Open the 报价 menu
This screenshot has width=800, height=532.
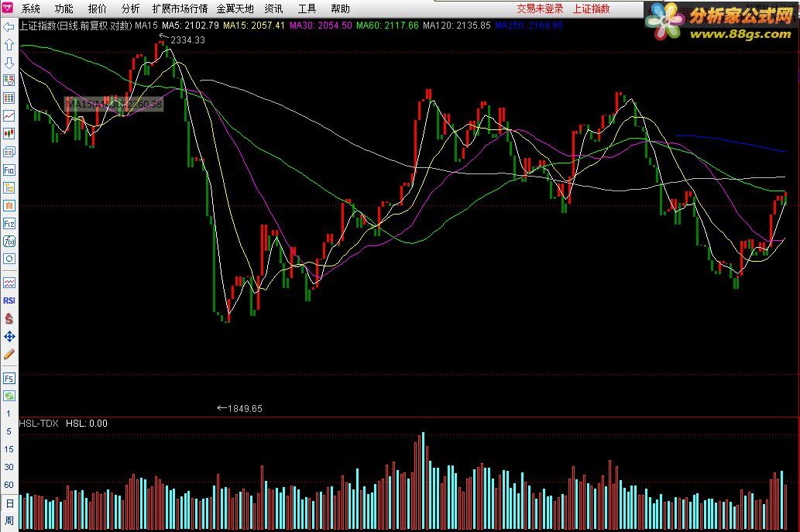(97, 9)
